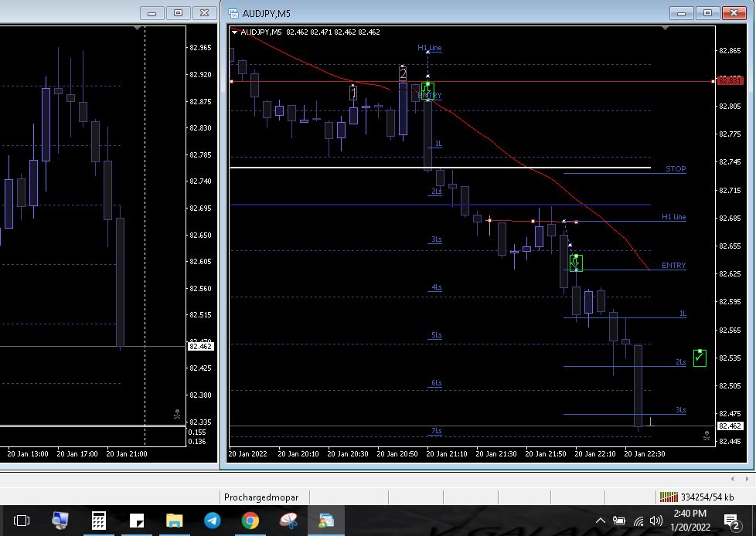
Task: Click the green entry arrow box at the 21:10 candle
Action: pyautogui.click(x=427, y=90)
